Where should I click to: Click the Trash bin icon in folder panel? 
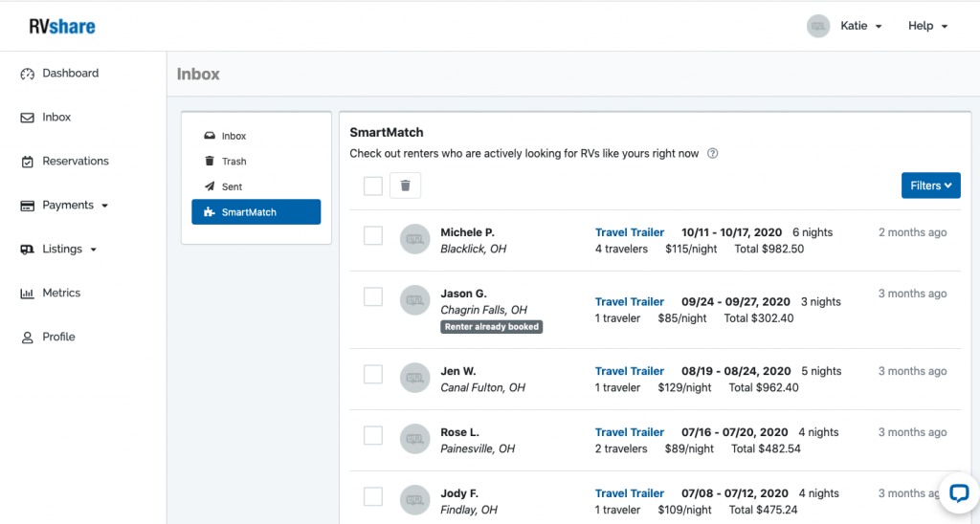pyautogui.click(x=210, y=162)
